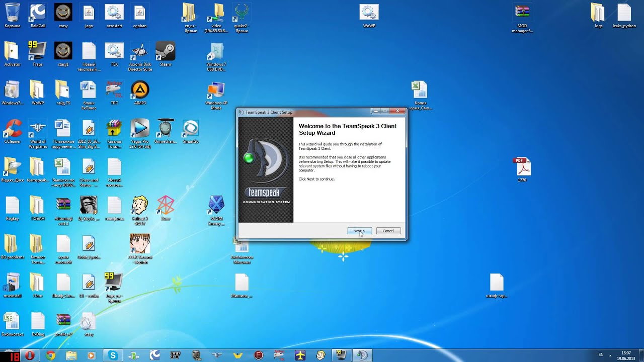Open the GTA IV taskbar icon
Viewport: 644px width, 362px height.
[x=175, y=355]
